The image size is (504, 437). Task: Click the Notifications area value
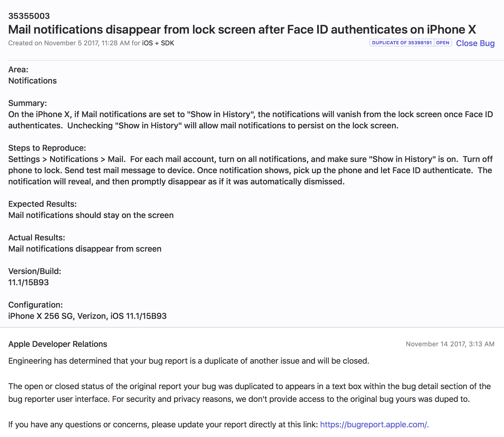33,81
